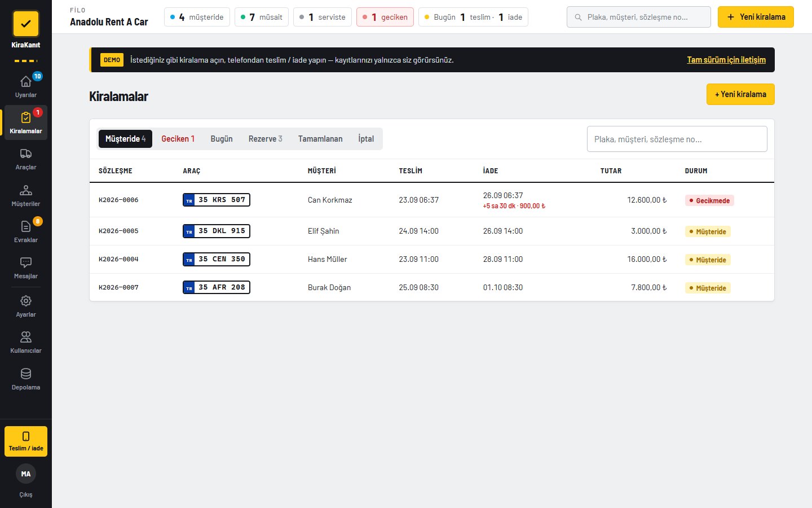
Task: Open contract K2026-0006 row
Action: coord(431,200)
